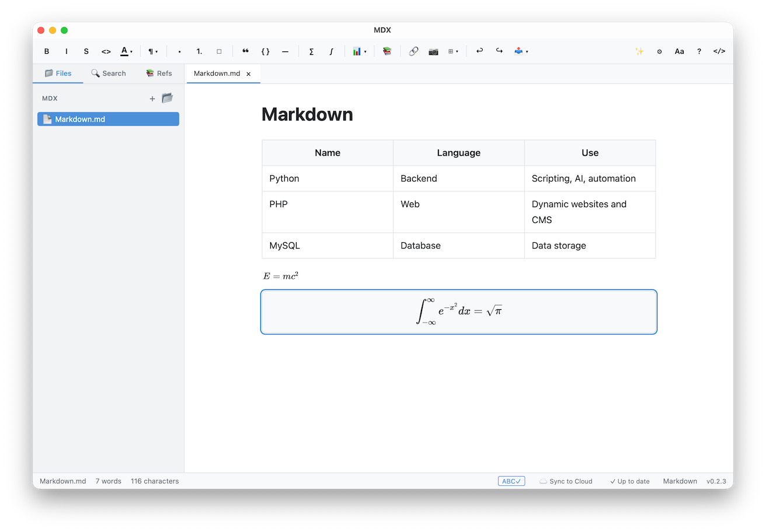Image resolution: width=766 pixels, height=532 pixels.
Task: Click the Data storage table cell
Action: coord(590,246)
